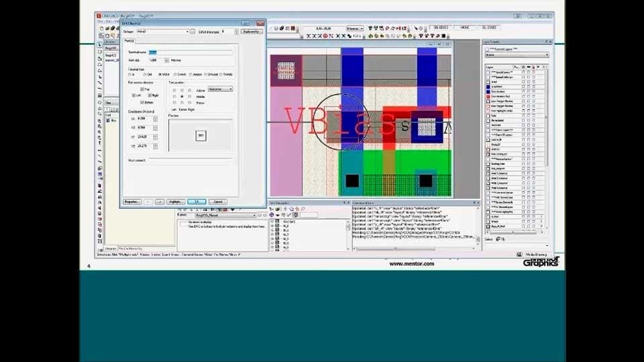Click the Port tab in the dialog
The height and width of the screenshot is (362, 644).
(x=129, y=42)
